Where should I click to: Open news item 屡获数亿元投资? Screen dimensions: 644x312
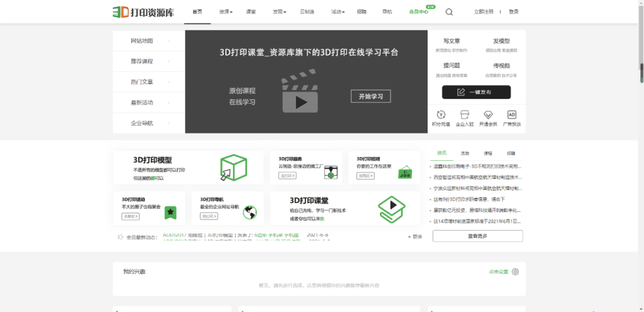(477, 210)
